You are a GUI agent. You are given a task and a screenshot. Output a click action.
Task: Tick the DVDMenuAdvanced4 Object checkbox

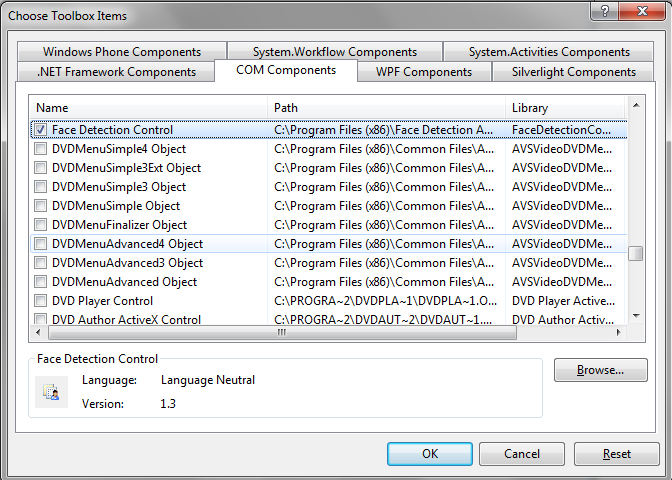40,244
